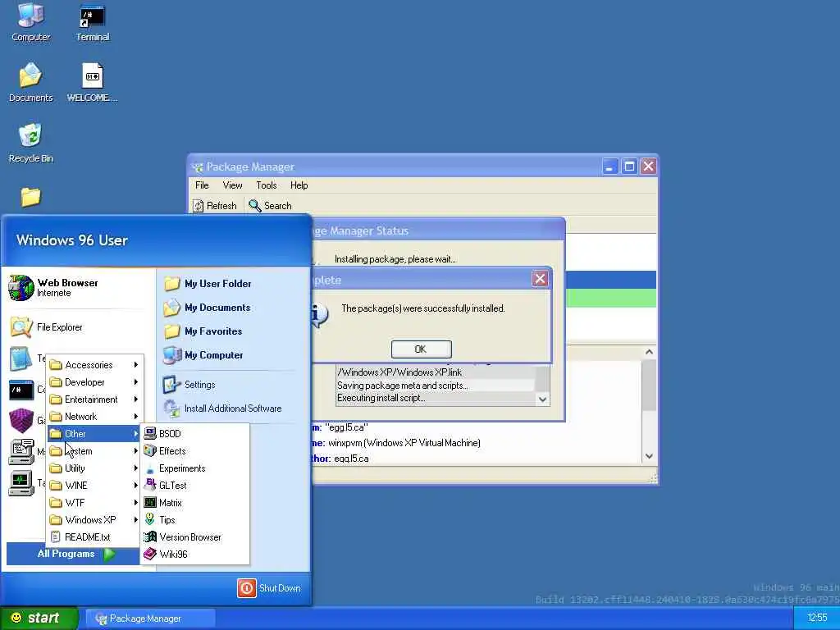The width and height of the screenshot is (840, 630).
Task: Click the taskbar clock
Action: [x=817, y=619]
